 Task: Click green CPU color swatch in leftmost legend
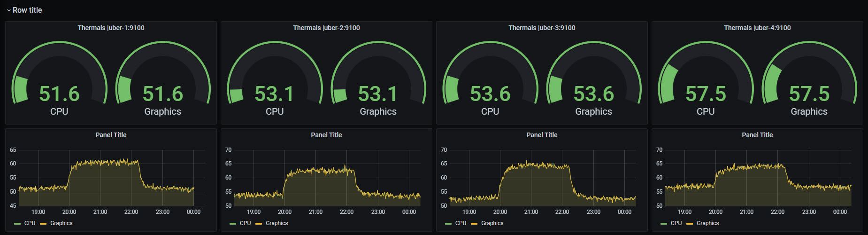pos(18,224)
